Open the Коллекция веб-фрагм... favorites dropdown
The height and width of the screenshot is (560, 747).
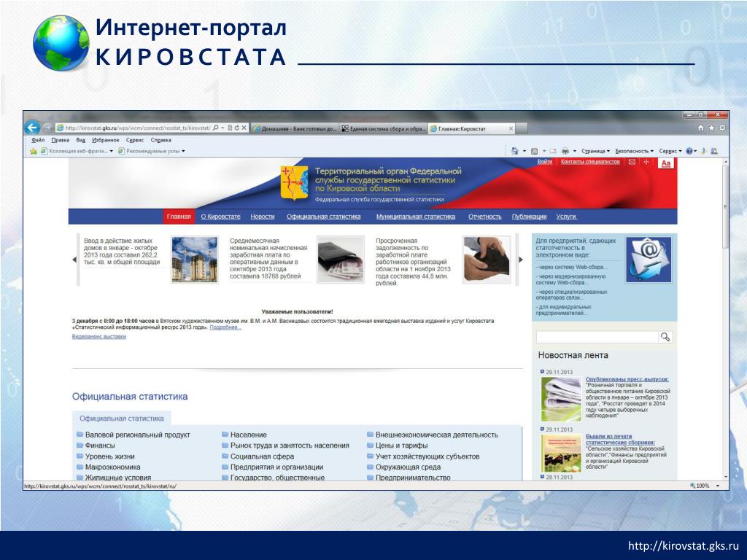(77, 151)
